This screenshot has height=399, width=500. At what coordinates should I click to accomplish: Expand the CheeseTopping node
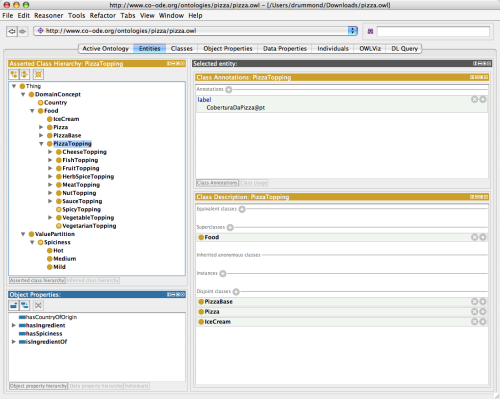(50, 152)
